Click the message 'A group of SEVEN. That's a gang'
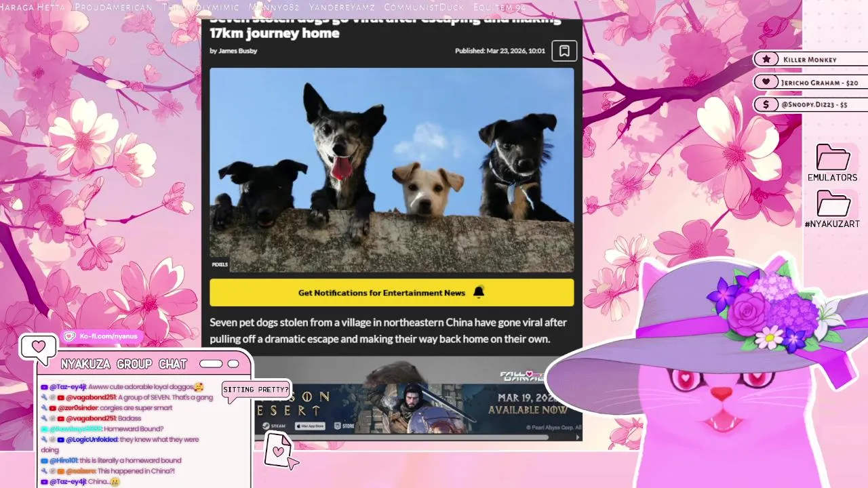 165,397
